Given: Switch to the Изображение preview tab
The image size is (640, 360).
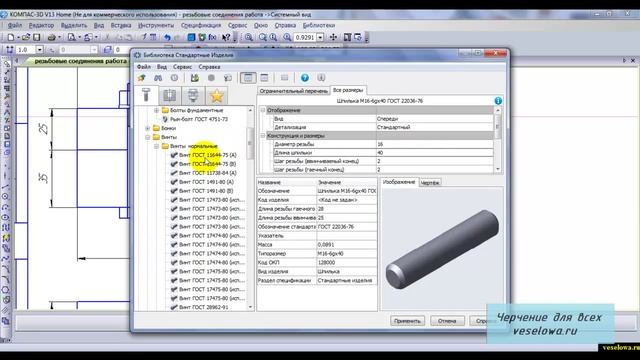Looking at the screenshot, I should click(x=399, y=182).
